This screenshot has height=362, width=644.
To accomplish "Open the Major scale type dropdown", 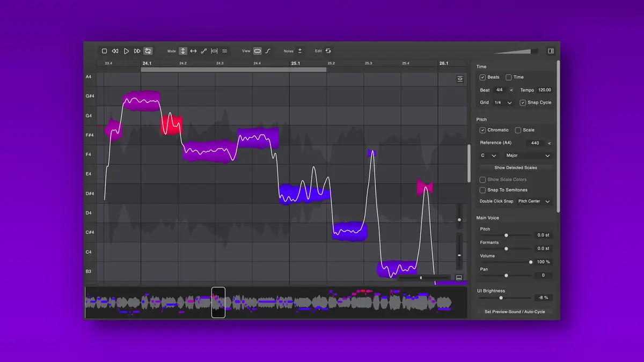I will coord(528,156).
